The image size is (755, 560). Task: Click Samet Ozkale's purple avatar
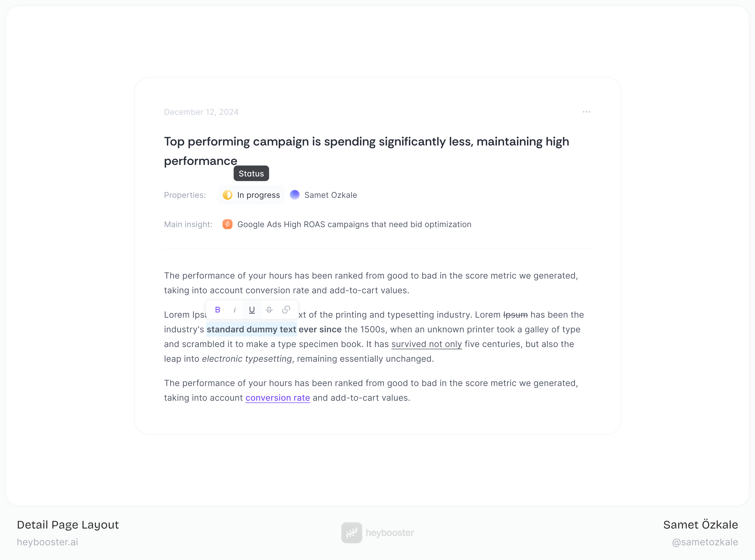click(295, 195)
